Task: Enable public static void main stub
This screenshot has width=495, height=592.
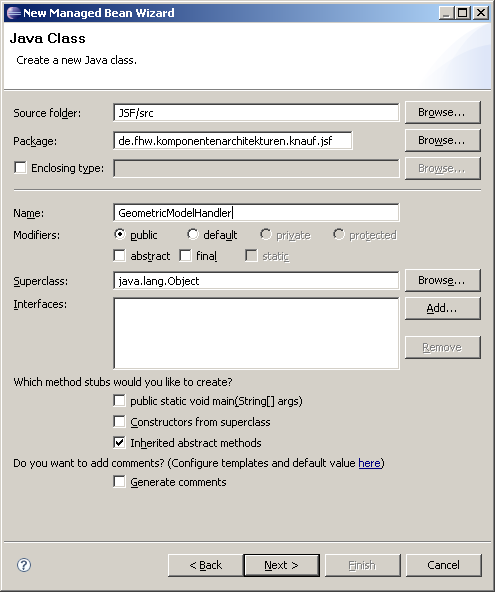Action: [119, 401]
